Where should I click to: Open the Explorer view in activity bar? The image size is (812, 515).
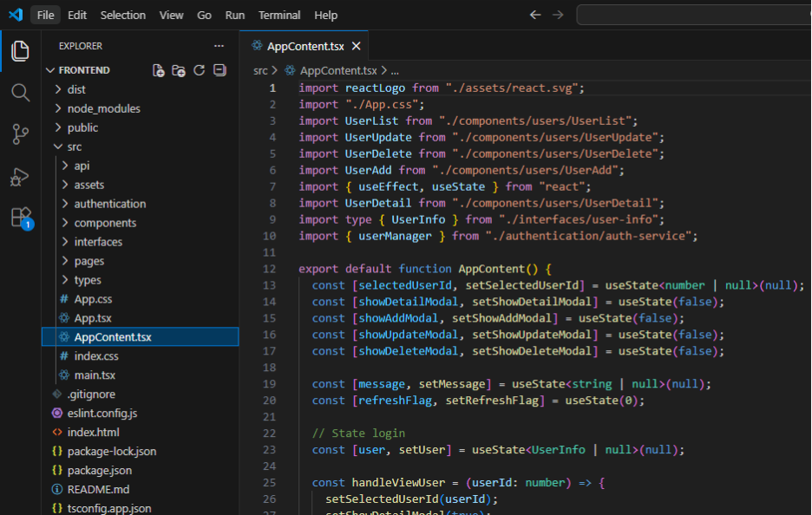(x=20, y=51)
